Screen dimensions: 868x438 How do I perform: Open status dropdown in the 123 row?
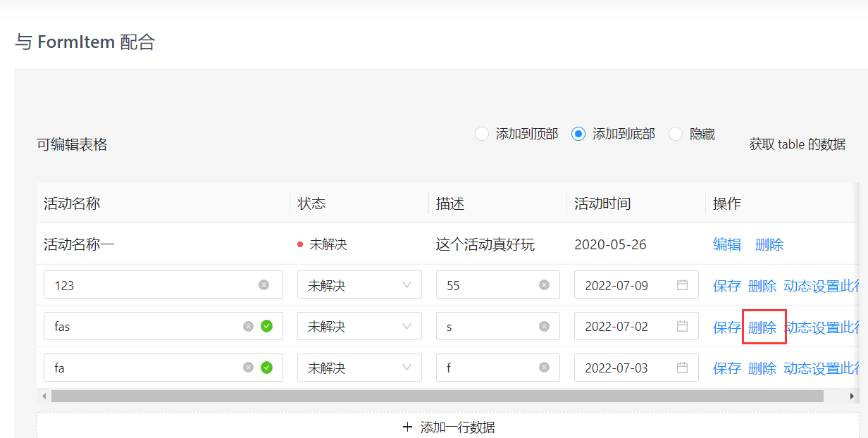[359, 285]
